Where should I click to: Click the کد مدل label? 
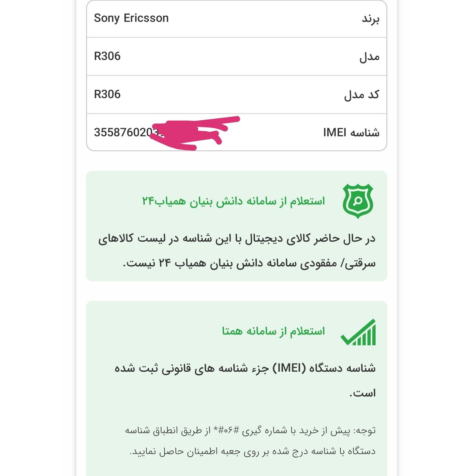362,95
